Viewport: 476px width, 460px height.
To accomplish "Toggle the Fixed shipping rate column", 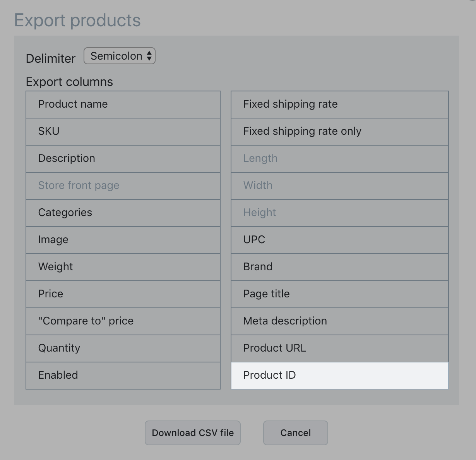I will click(x=340, y=105).
